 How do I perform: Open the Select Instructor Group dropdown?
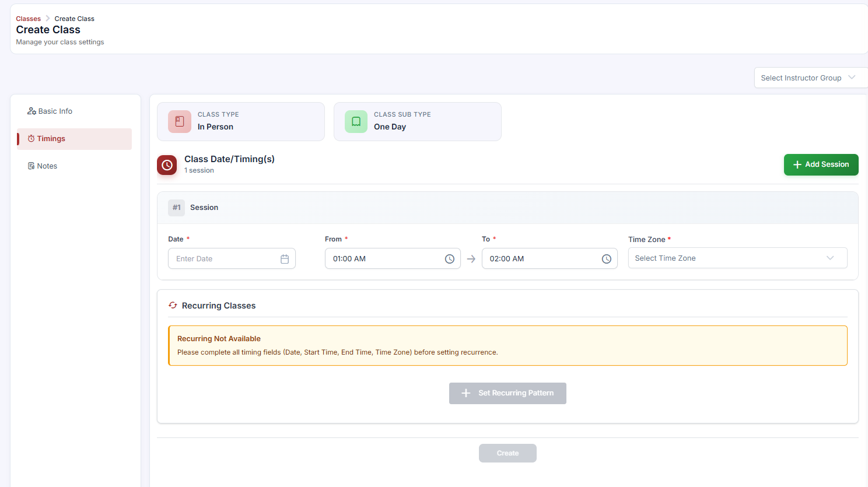pos(811,78)
